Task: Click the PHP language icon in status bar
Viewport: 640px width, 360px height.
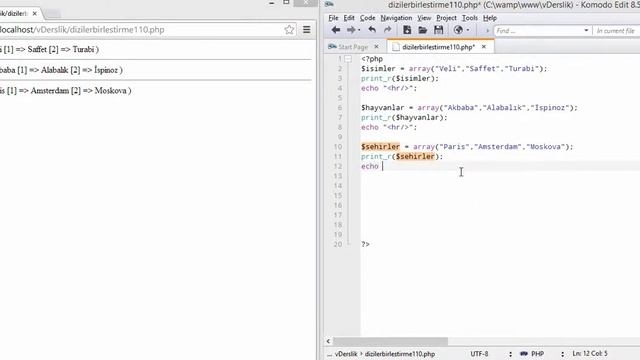Action: pos(524,353)
